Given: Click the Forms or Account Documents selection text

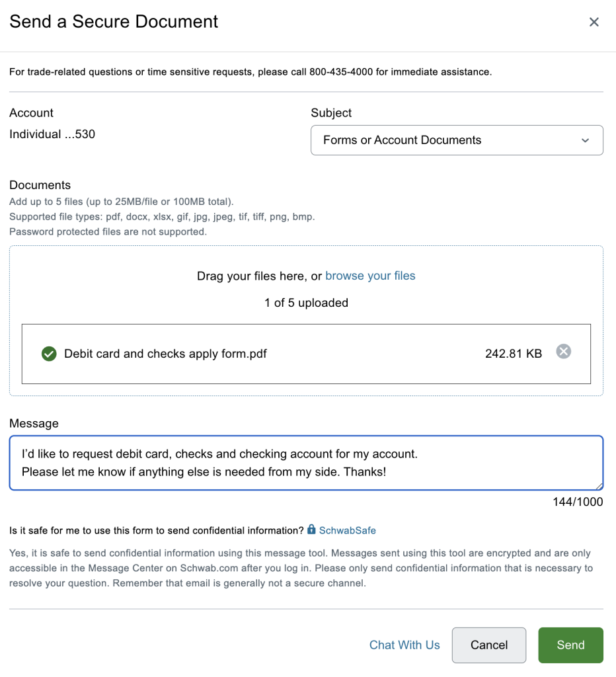Looking at the screenshot, I should click(x=402, y=140).
